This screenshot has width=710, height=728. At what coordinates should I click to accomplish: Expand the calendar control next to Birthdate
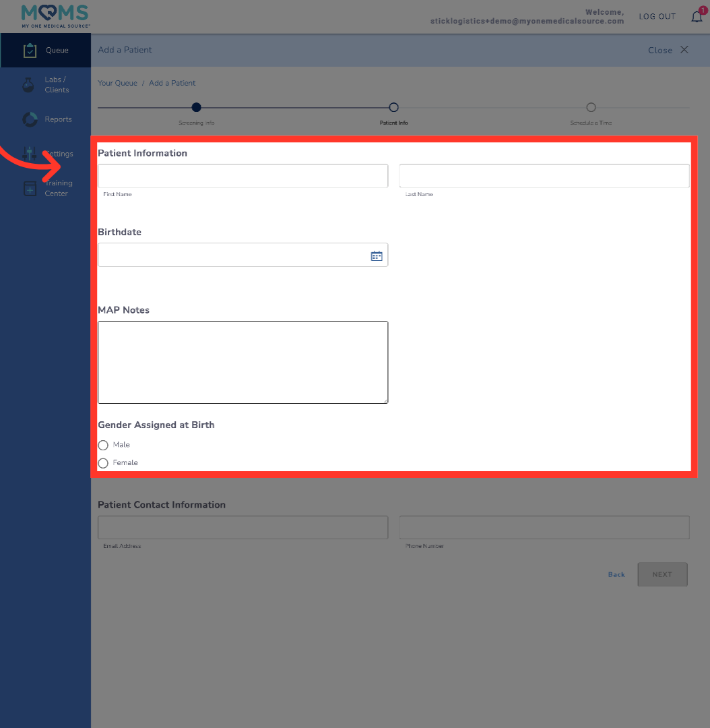(x=376, y=255)
